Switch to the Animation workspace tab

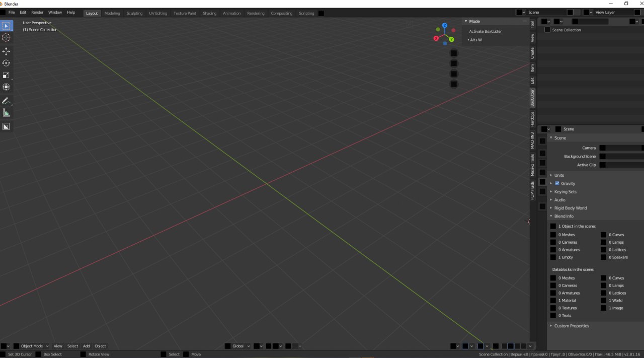click(x=231, y=13)
